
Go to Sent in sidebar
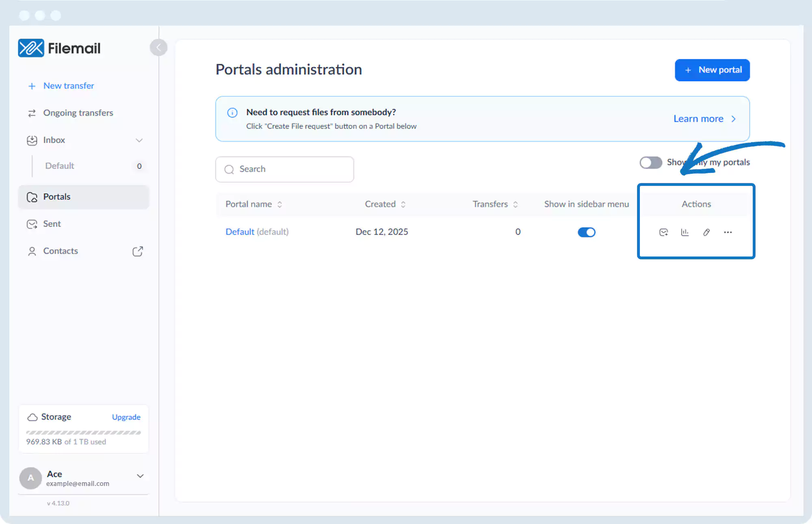[52, 224]
